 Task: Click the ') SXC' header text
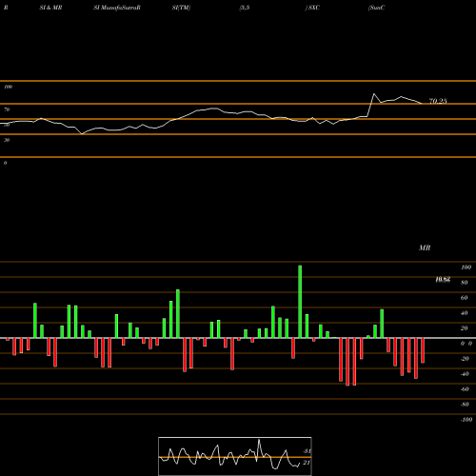pos(312,8)
